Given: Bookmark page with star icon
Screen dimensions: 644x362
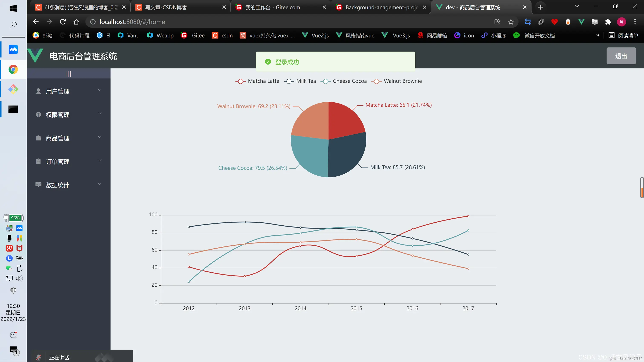Looking at the screenshot, I should 511,22.
